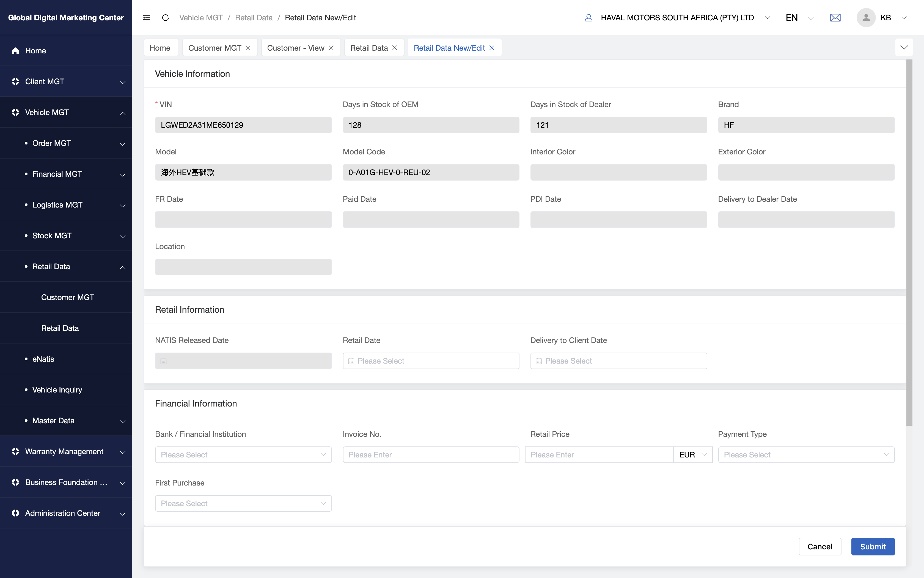Click the Delivery to Client Date field
The width and height of the screenshot is (924, 578).
(x=618, y=361)
